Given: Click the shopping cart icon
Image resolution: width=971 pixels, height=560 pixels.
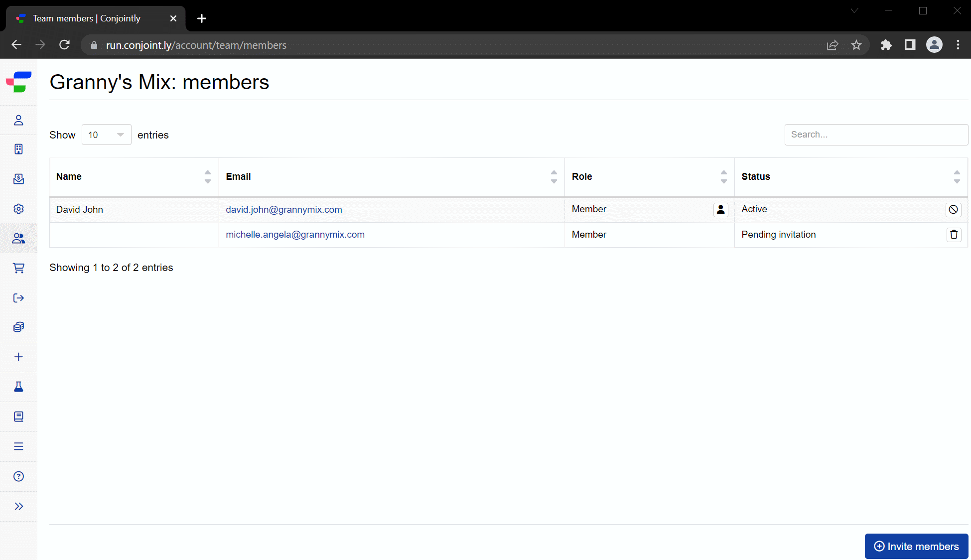Looking at the screenshot, I should 18,268.
